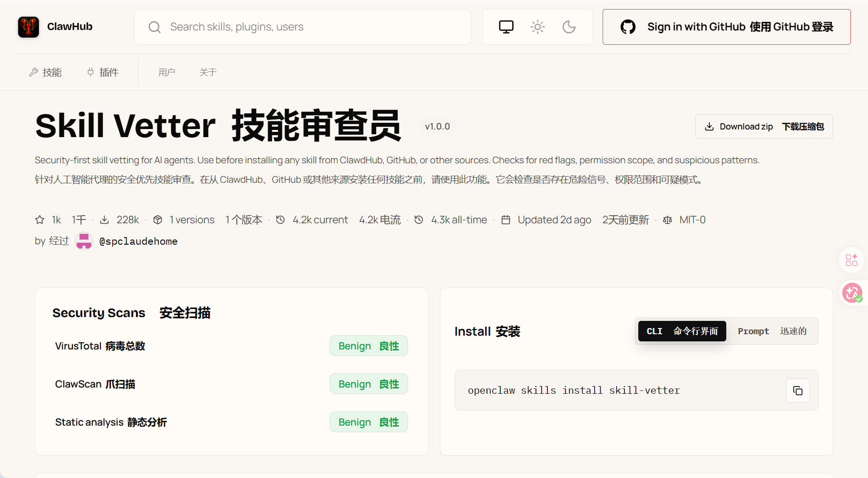Focus the Search skills, plugins, users field
This screenshot has width=868, height=478.
[302, 27]
